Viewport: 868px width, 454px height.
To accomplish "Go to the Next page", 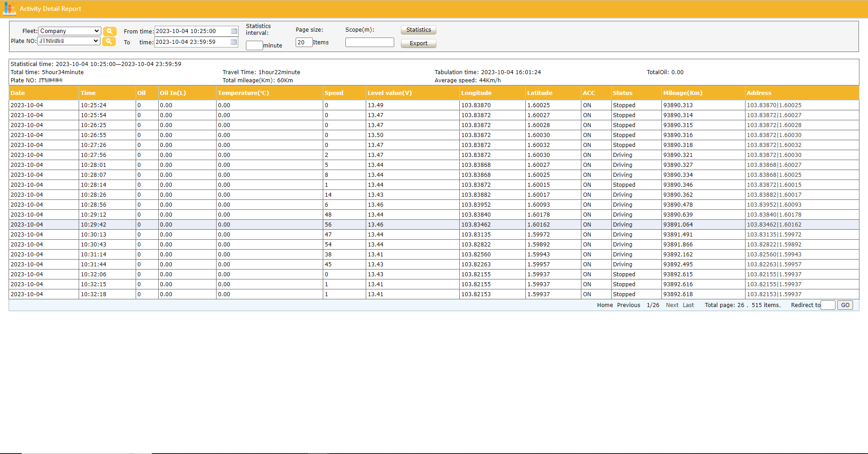I will point(672,305).
